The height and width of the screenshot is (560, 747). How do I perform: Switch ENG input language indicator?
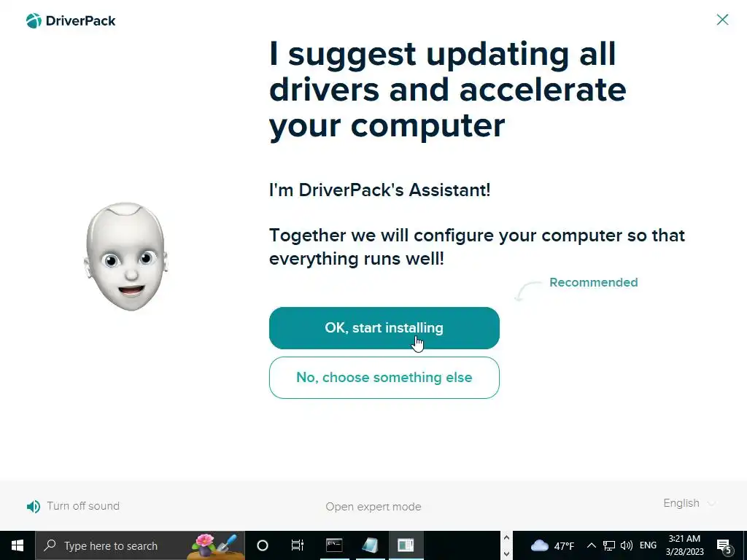click(648, 545)
